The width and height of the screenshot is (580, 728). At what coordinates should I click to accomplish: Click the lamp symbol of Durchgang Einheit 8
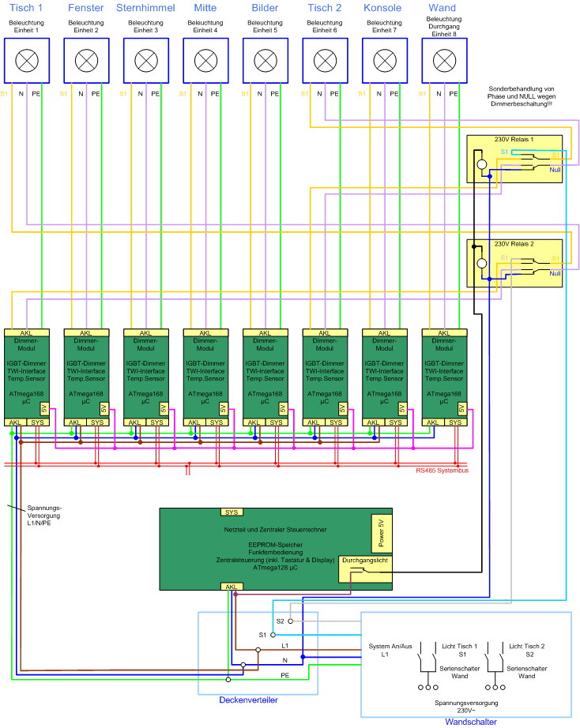(x=444, y=60)
